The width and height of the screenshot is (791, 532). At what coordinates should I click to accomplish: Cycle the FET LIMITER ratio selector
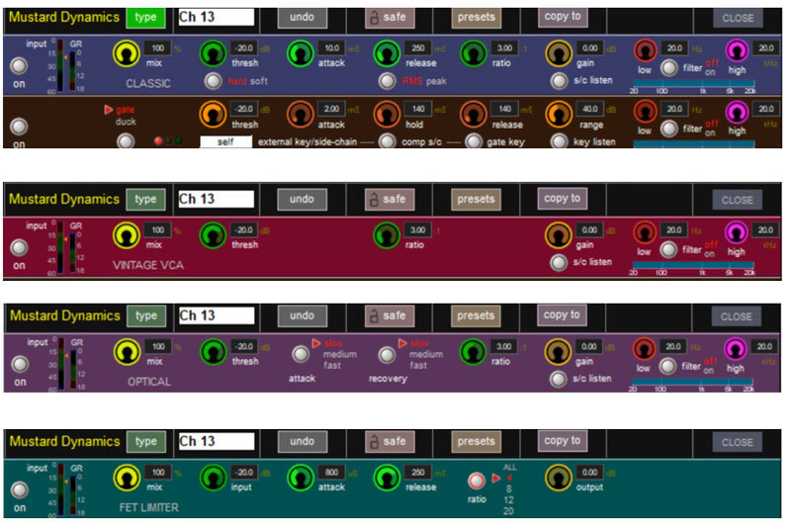(x=477, y=481)
